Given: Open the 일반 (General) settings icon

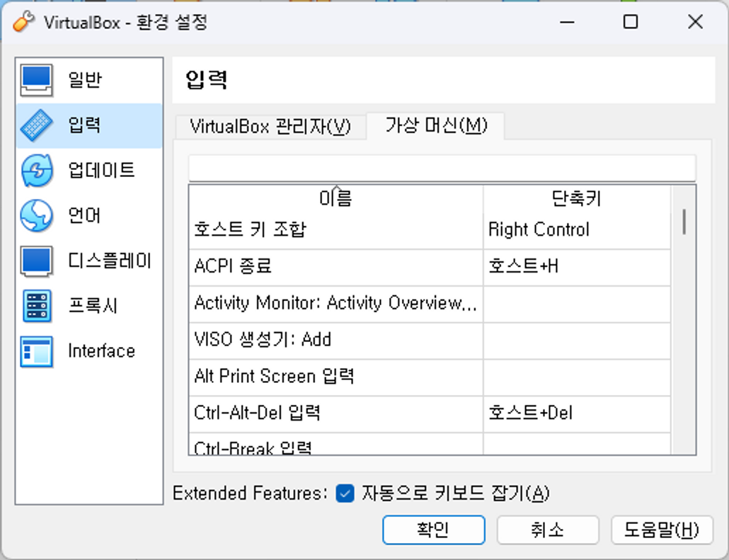Looking at the screenshot, I should (x=36, y=80).
